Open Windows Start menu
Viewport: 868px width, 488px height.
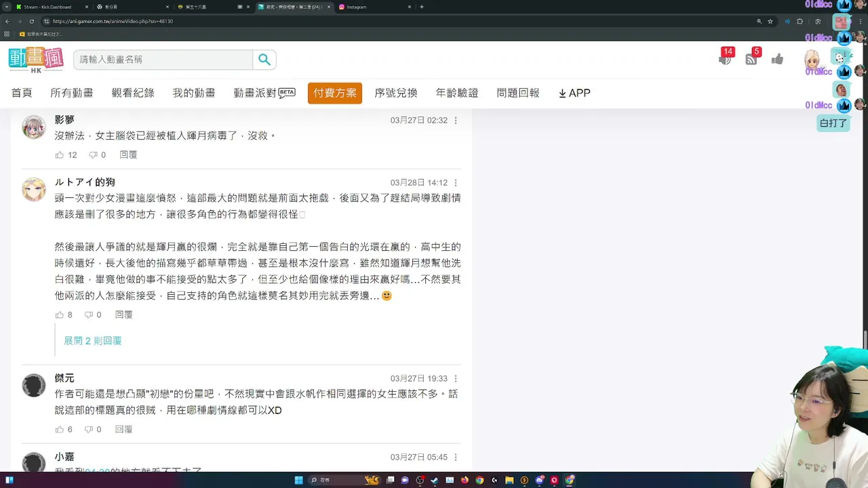pos(298,480)
